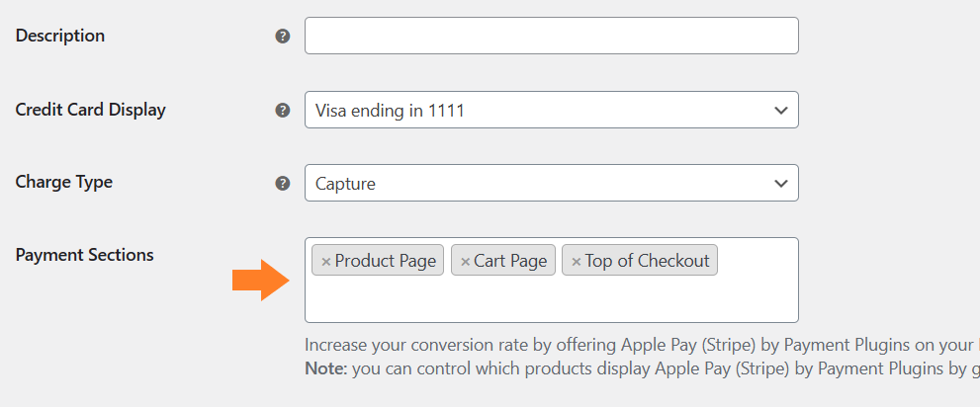Select the Cart Page tag label
The width and height of the screenshot is (980, 407).
point(510,261)
